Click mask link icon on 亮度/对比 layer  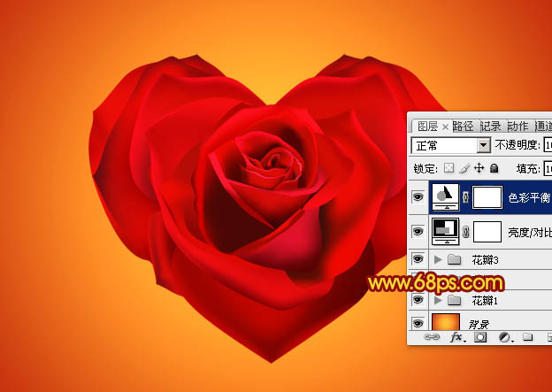point(465,232)
